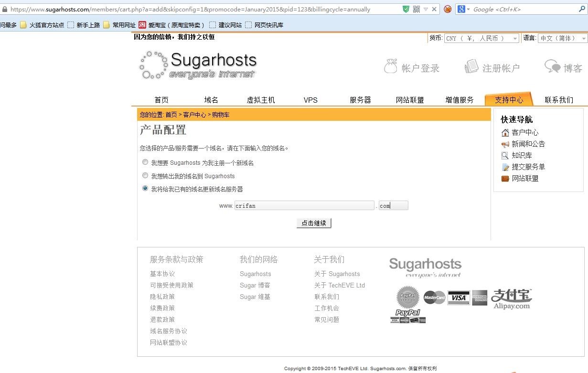Click the 点击继续 button
Viewport: 588px width, 373px height.
point(314,223)
